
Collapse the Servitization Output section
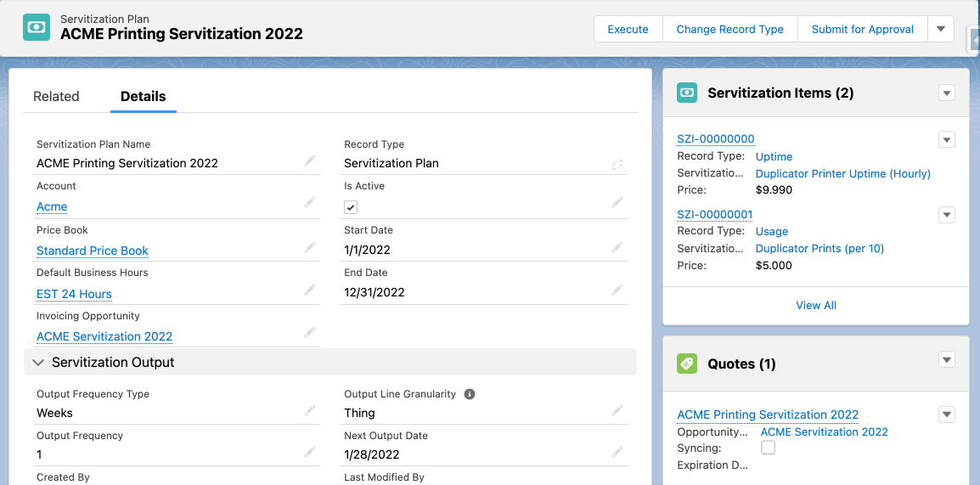tap(38, 363)
